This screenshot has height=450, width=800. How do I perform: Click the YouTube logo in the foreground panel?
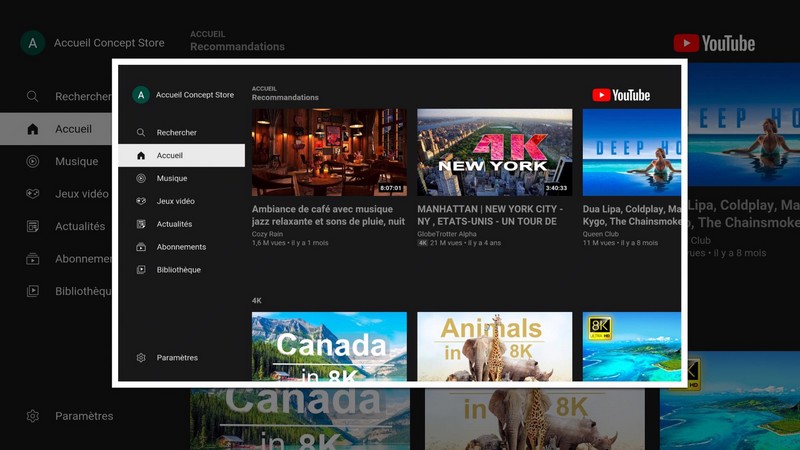click(621, 95)
